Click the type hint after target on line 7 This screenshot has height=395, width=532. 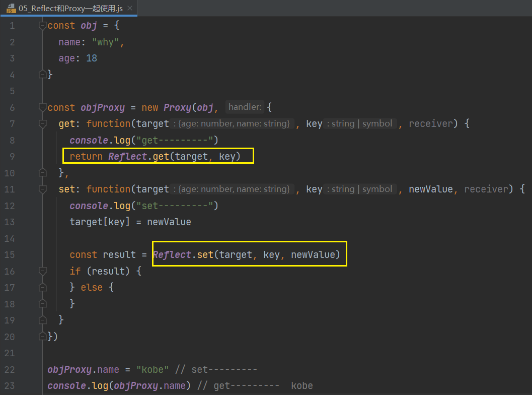coord(233,123)
